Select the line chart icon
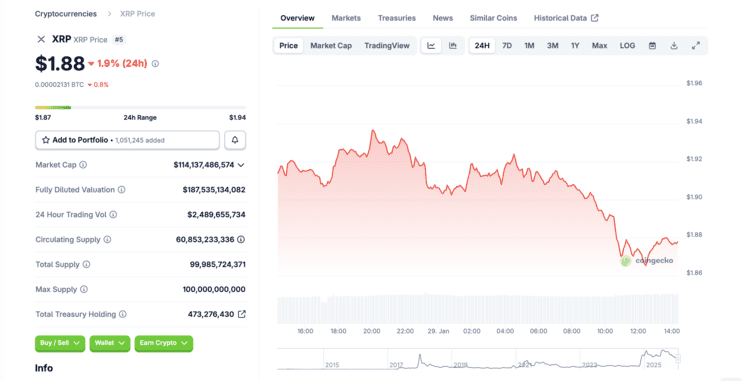Image resolution: width=750 pixels, height=381 pixels. [x=431, y=46]
